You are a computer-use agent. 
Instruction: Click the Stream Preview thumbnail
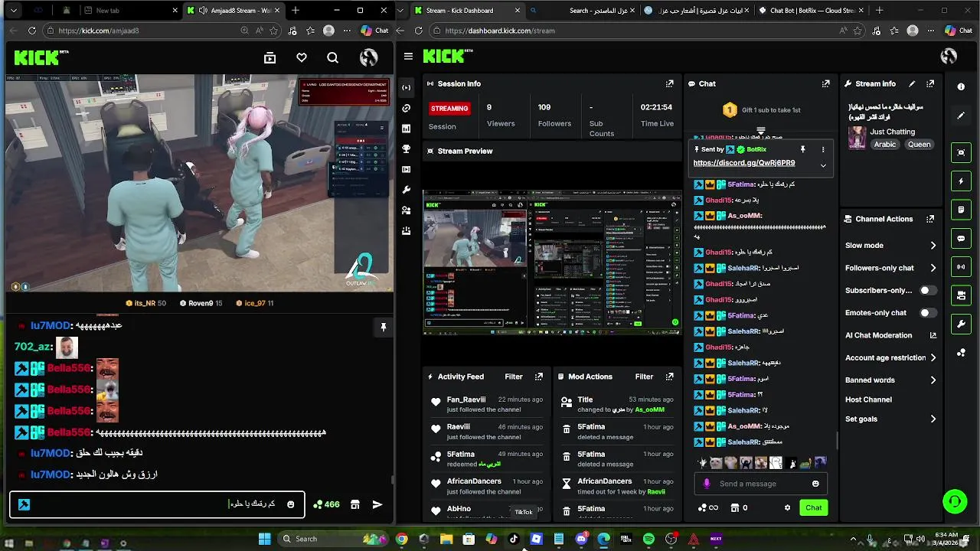click(x=552, y=263)
